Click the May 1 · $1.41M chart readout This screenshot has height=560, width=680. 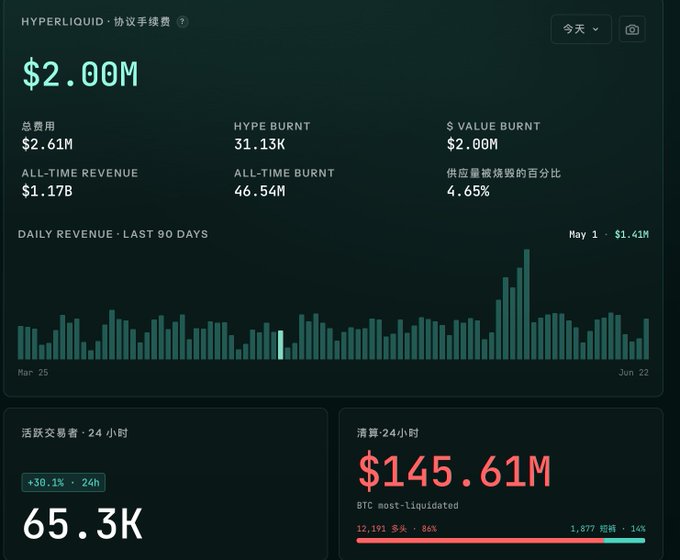click(609, 235)
